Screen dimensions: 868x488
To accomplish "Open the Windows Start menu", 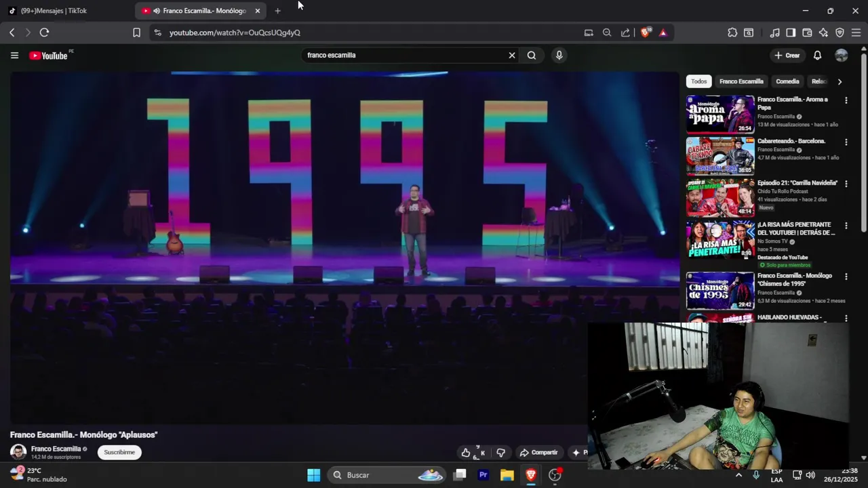I will [x=313, y=475].
